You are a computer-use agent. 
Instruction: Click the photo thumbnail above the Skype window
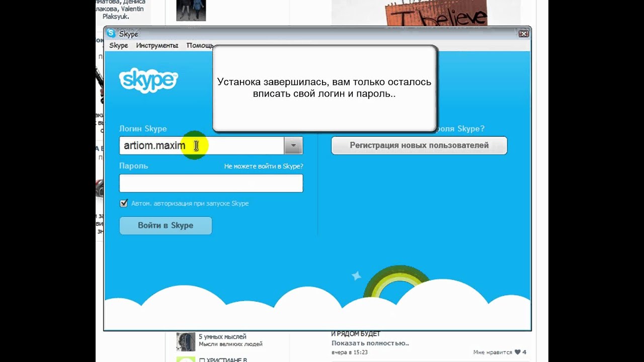(x=191, y=11)
